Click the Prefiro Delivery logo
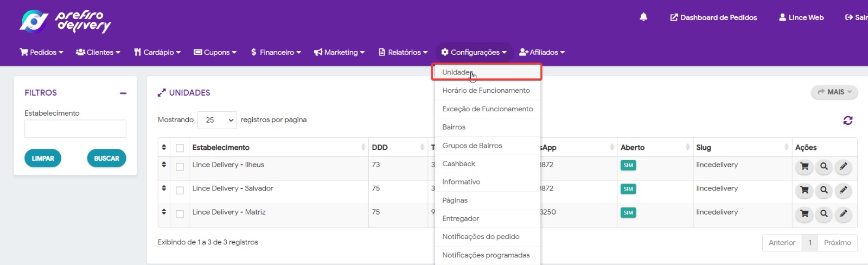 [65, 21]
